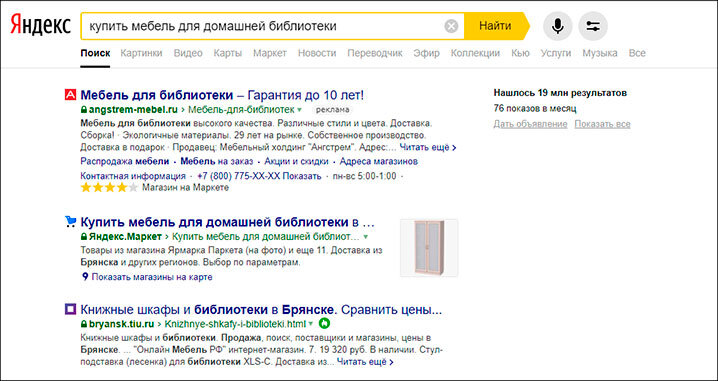718x381 pixels.
Task: Open the Маркет tab
Action: [x=270, y=53]
